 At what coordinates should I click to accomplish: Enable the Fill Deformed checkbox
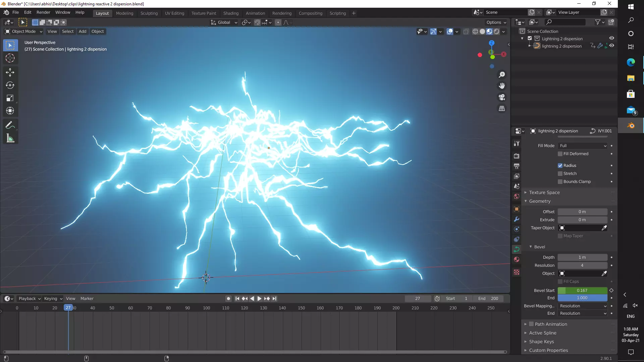560,154
